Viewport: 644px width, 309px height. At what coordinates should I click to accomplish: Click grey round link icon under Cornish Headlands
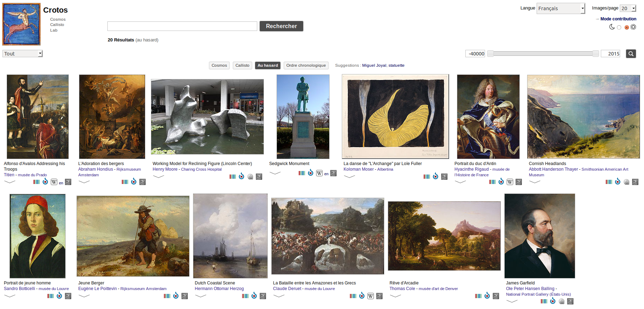tap(626, 182)
